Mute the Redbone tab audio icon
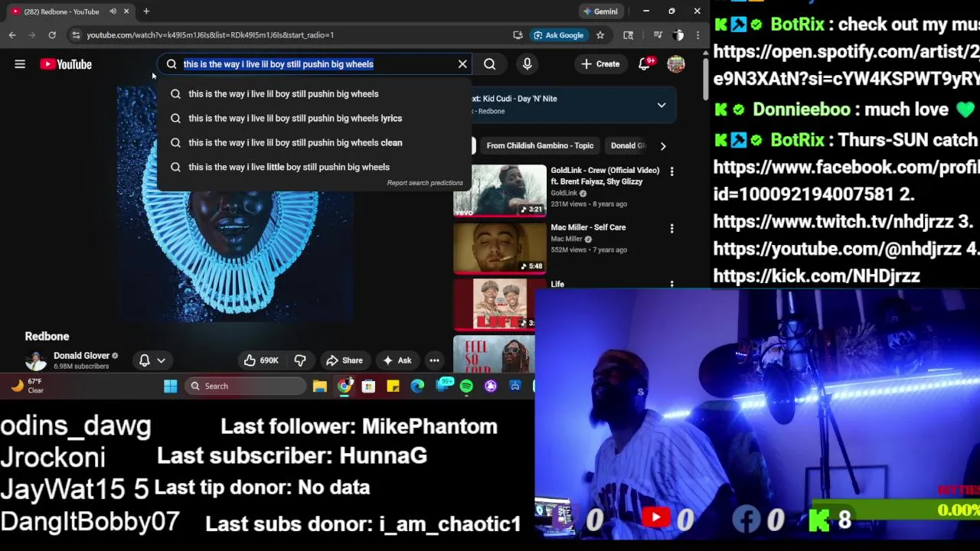The width and height of the screenshot is (980, 551). [x=113, y=11]
